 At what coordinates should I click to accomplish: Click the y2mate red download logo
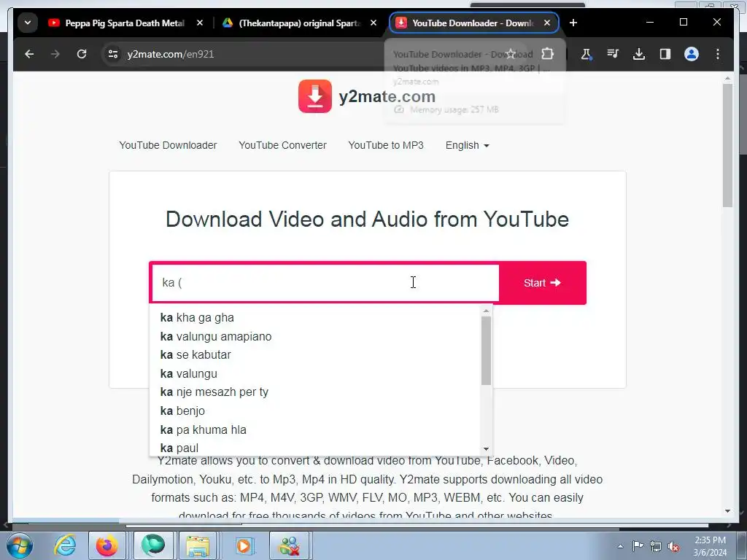[315, 96]
